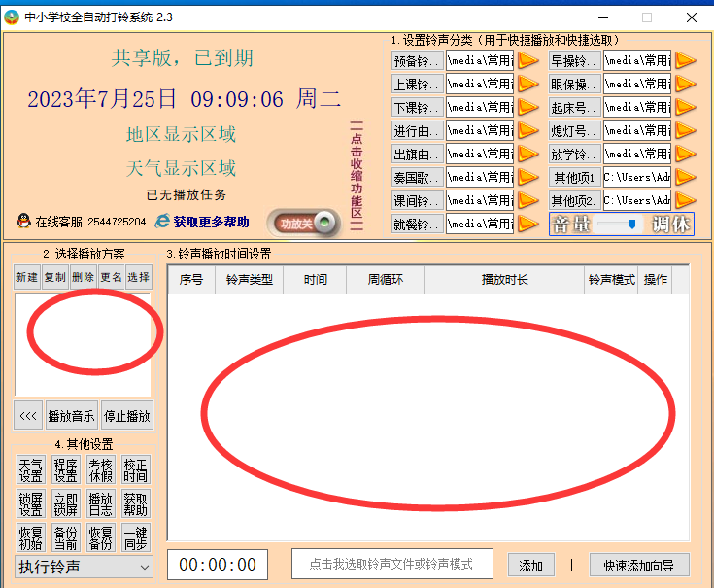Click the Internet Explorer help icon

pyautogui.click(x=162, y=222)
